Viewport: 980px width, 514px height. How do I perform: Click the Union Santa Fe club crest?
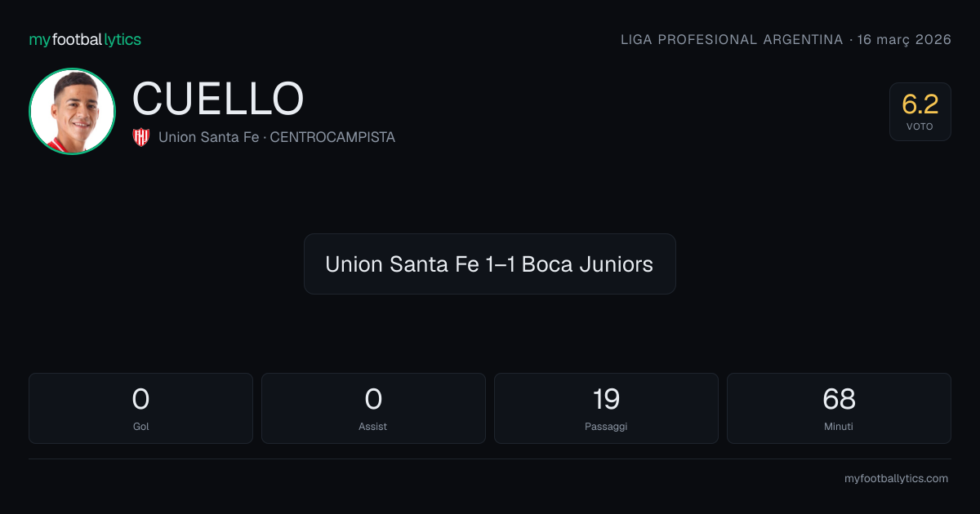click(x=141, y=137)
